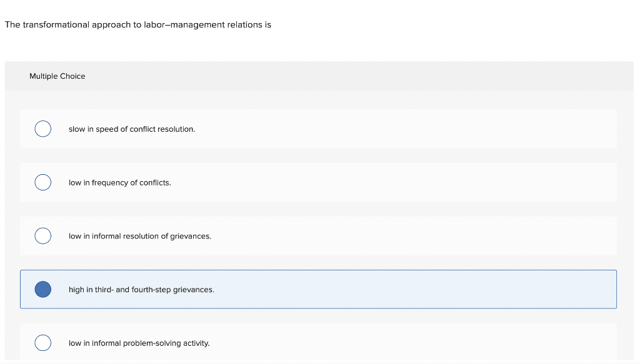Click the 'low in frequency of conflicts.' answer text
640x364 pixels.
(x=119, y=183)
